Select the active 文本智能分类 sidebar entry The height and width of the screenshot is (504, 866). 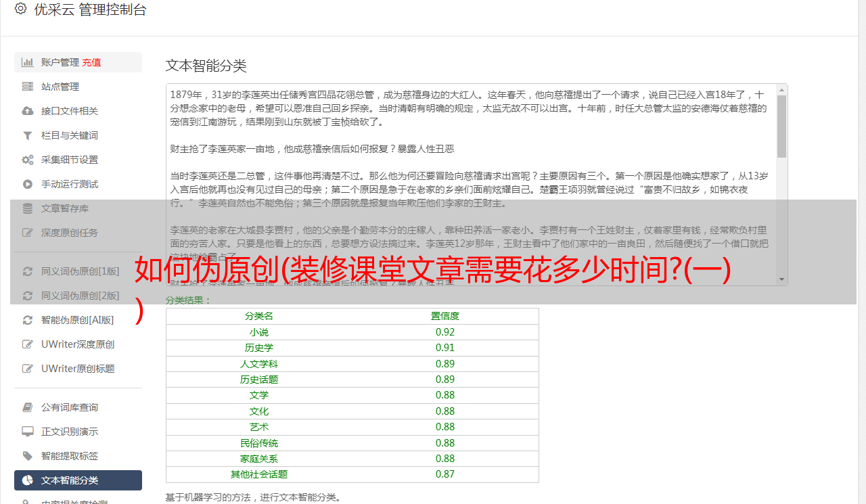coord(78,480)
